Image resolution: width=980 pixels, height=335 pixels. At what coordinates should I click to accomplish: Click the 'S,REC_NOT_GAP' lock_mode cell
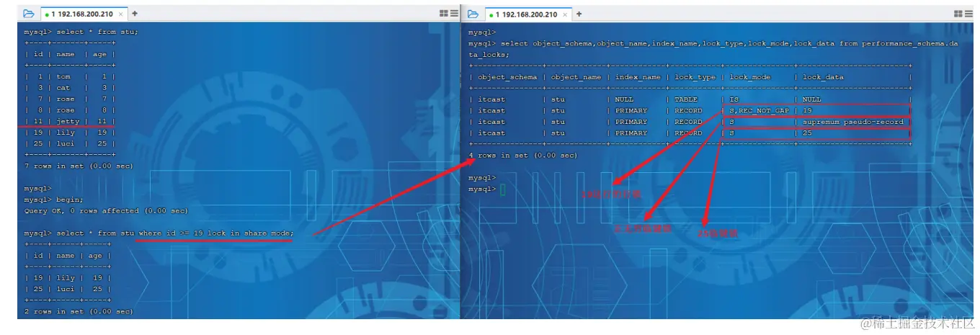click(x=759, y=111)
